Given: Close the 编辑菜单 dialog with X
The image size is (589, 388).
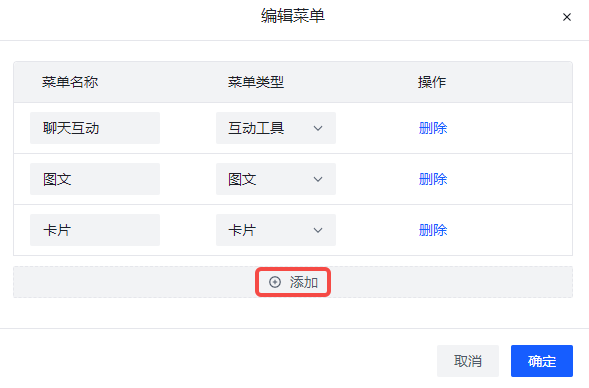Looking at the screenshot, I should coord(566,17).
